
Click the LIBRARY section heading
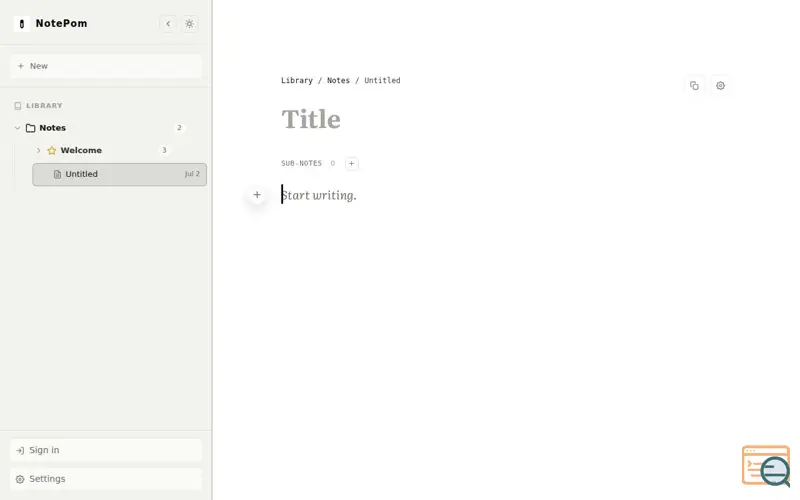pos(44,106)
